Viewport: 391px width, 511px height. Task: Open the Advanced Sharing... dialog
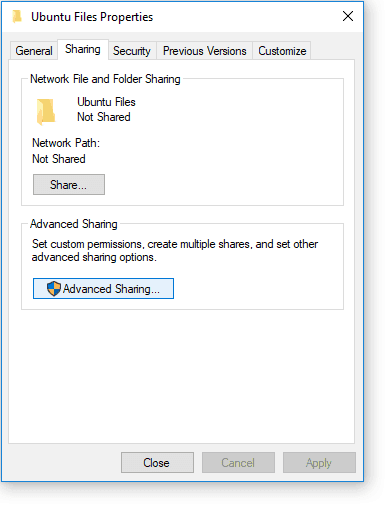pyautogui.click(x=103, y=289)
